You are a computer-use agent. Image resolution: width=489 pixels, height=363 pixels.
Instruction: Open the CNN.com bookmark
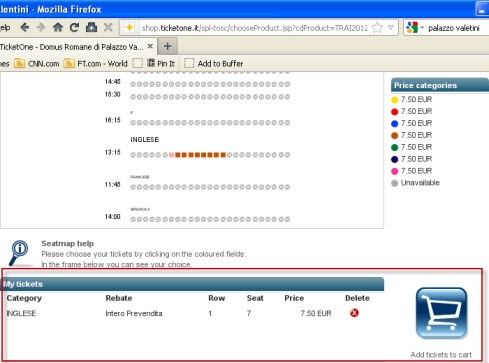click(37, 63)
